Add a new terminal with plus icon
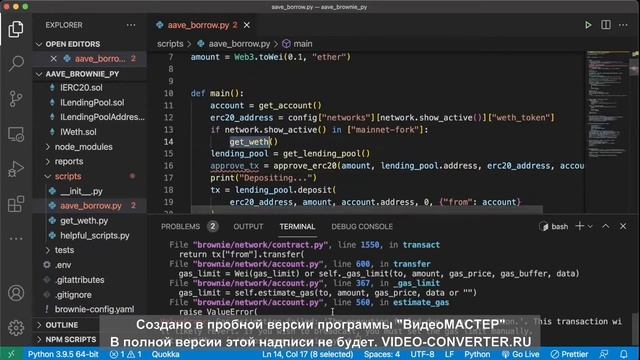The image size is (640, 360). coord(579,226)
